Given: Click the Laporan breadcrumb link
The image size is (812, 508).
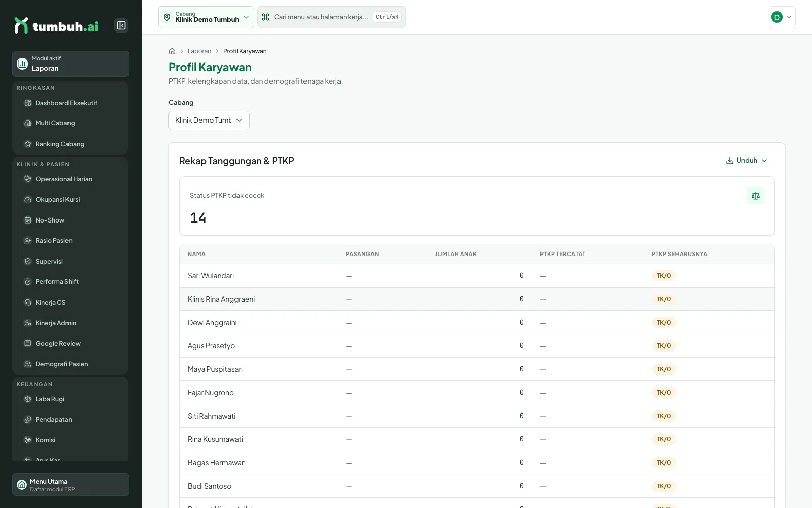Looking at the screenshot, I should click(199, 51).
